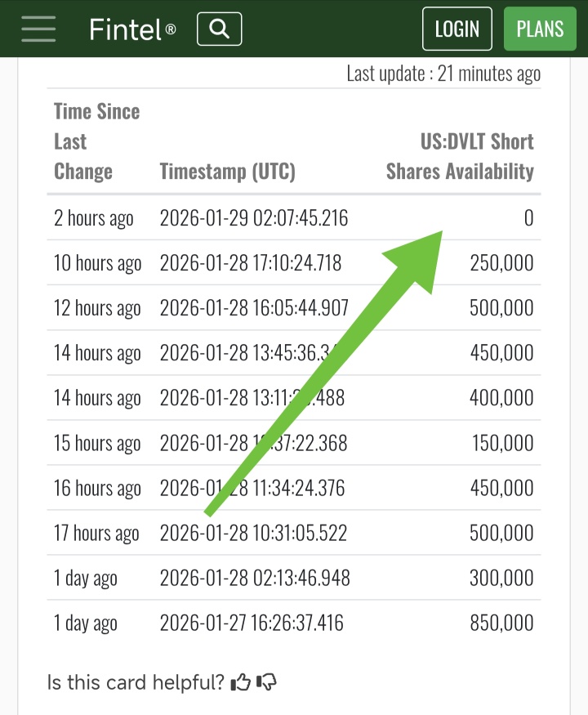
Task: Click the Last update 21 minutes ago text
Action: click(x=443, y=74)
